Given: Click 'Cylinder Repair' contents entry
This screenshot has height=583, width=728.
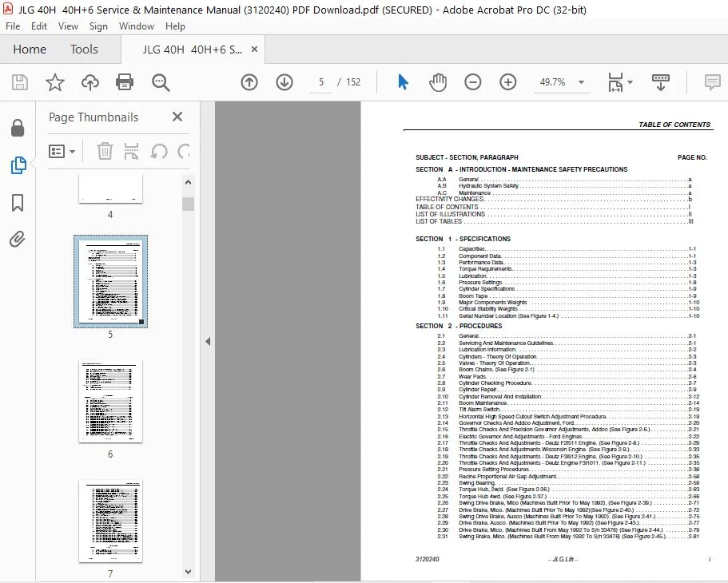Looking at the screenshot, I should [x=478, y=390].
